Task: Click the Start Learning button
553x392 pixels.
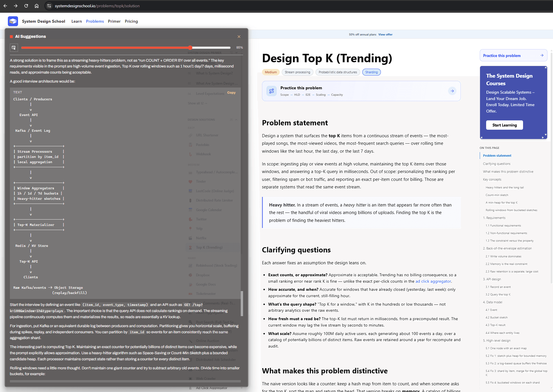Action: [x=504, y=125]
